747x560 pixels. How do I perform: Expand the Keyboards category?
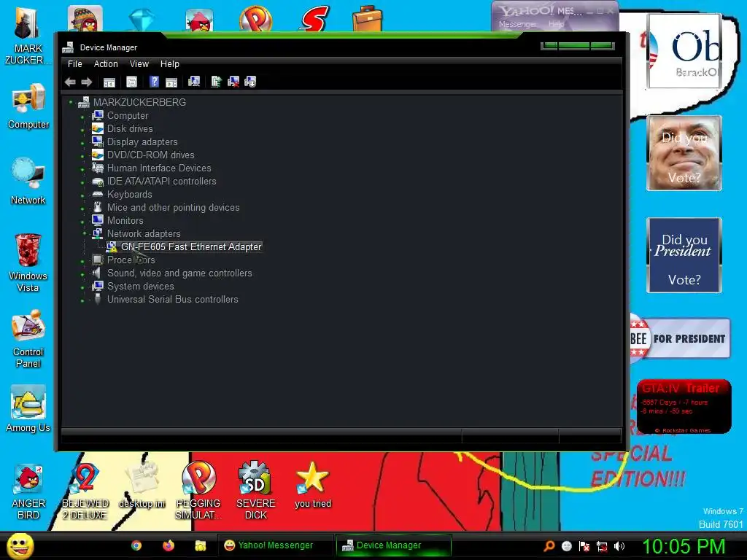pyautogui.click(x=82, y=195)
